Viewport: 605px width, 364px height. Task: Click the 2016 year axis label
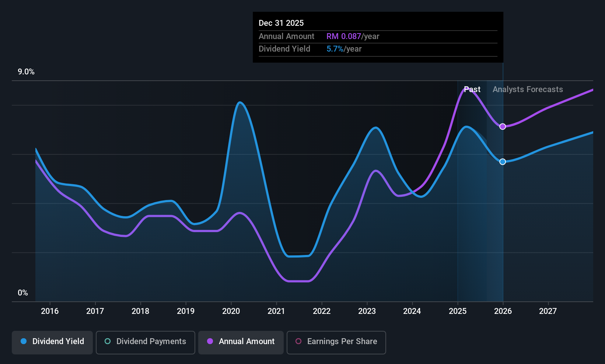tap(50, 311)
